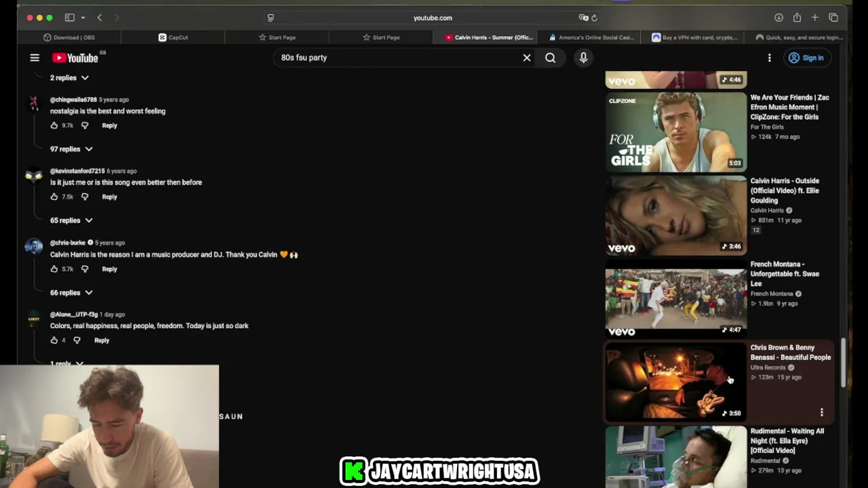
Task: Go to the YouTube home logo
Action: click(x=75, y=58)
